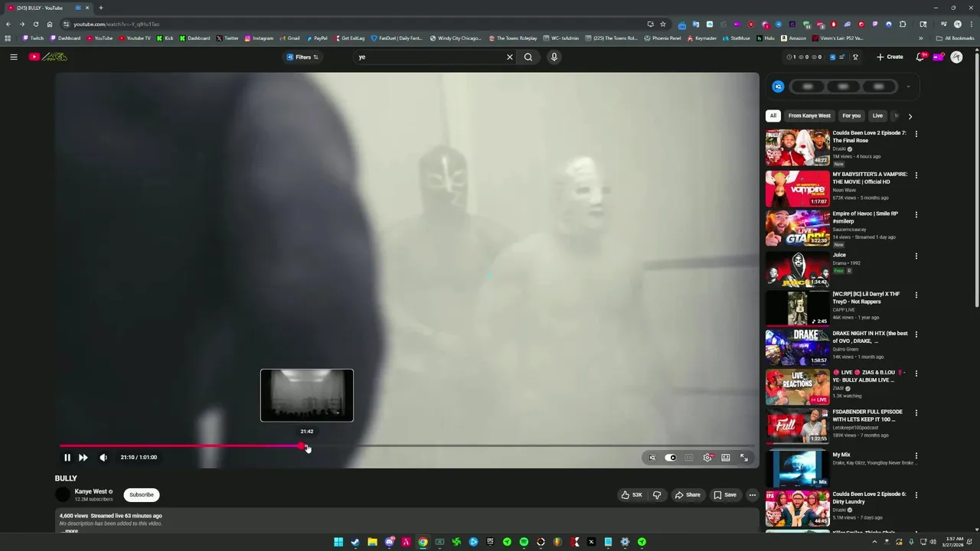
Task: Skip to the next video
Action: [x=83, y=458]
